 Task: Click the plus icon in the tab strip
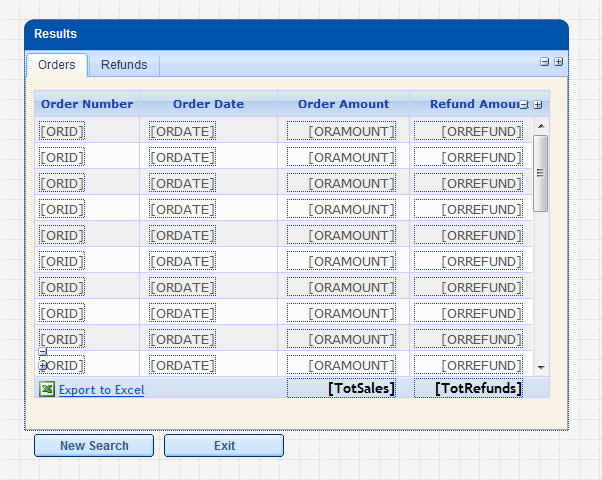559,61
